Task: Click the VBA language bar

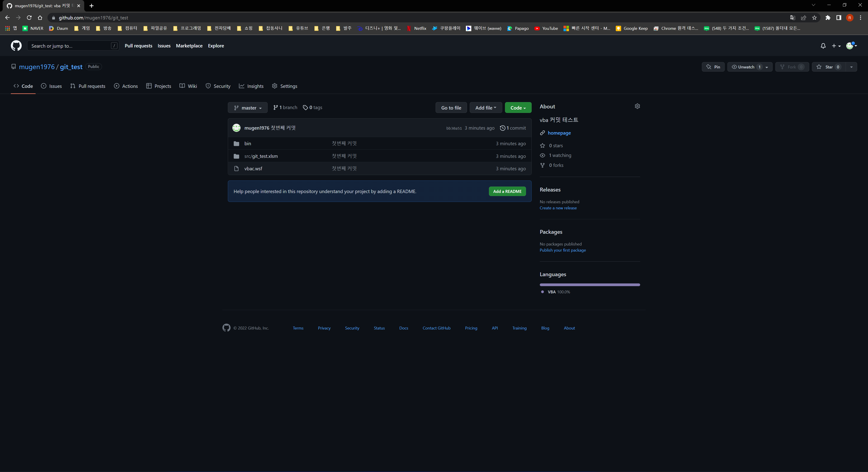Action: click(589, 285)
